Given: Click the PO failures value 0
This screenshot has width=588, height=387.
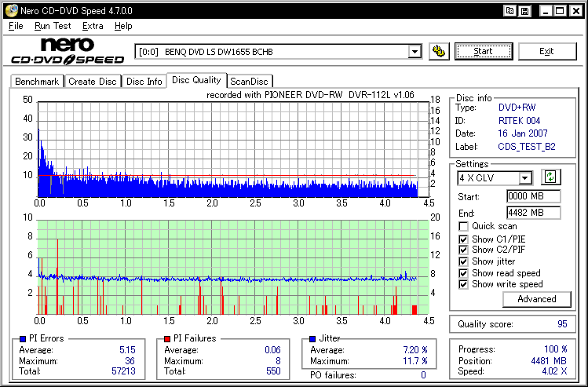Looking at the screenshot, I should [423, 375].
